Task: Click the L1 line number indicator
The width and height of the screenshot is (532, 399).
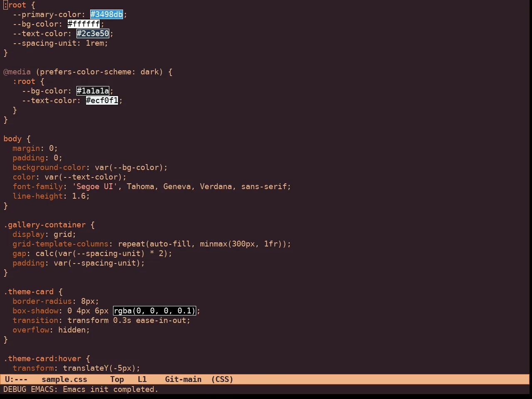Action: pos(142,379)
